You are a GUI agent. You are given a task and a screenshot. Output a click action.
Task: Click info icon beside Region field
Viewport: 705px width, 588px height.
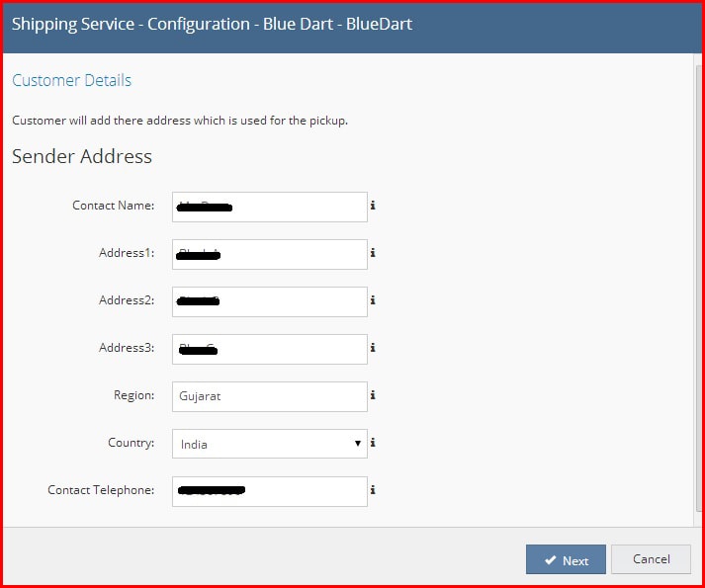click(373, 395)
